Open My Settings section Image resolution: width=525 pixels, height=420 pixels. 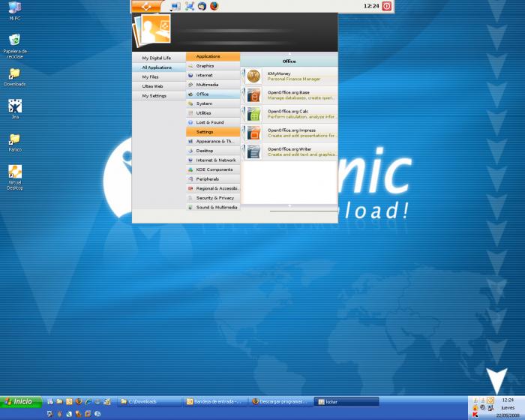[159, 96]
